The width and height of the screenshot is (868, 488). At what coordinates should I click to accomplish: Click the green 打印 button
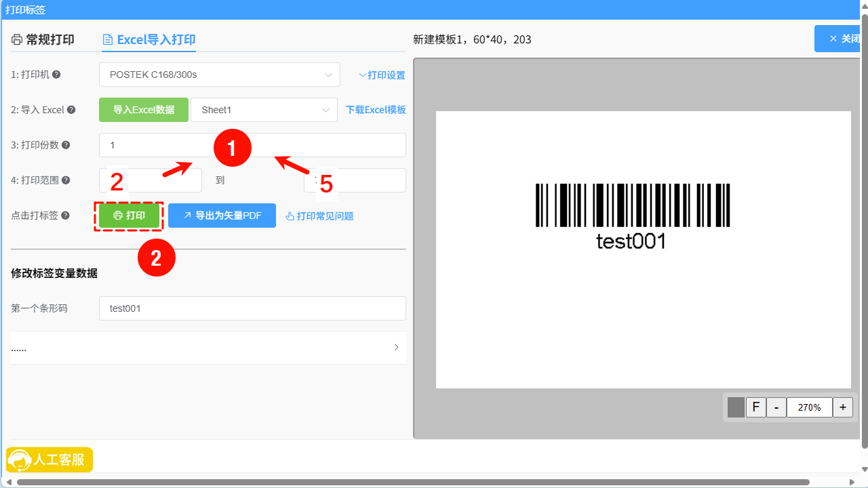tap(129, 216)
